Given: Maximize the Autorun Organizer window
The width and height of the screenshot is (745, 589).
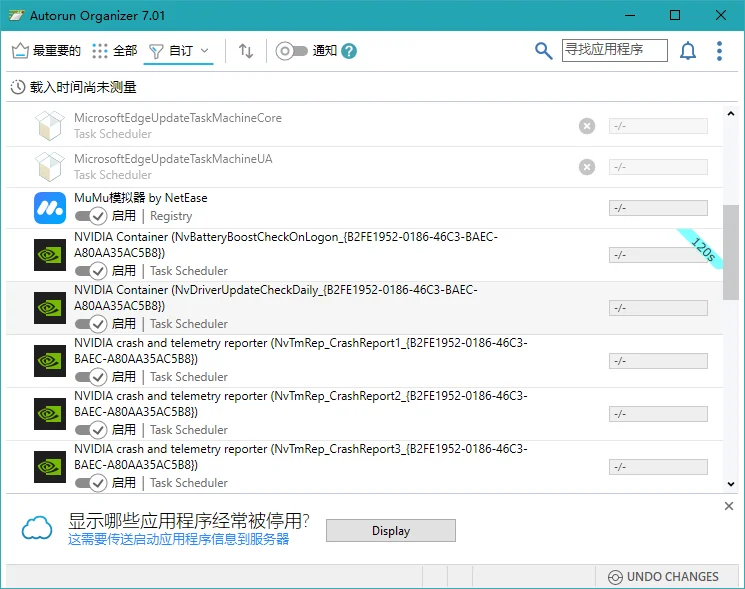Looking at the screenshot, I should (675, 16).
